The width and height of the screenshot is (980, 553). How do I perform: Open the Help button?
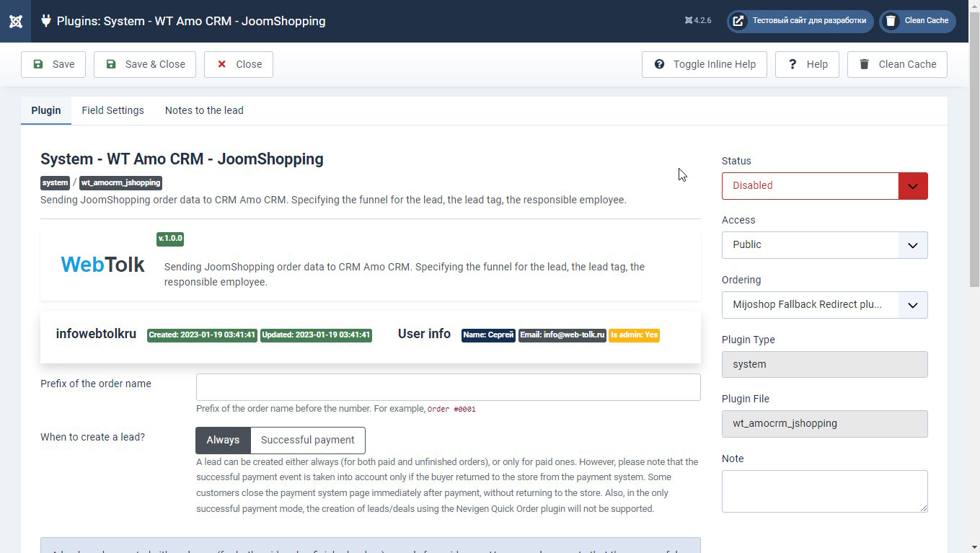pos(807,64)
